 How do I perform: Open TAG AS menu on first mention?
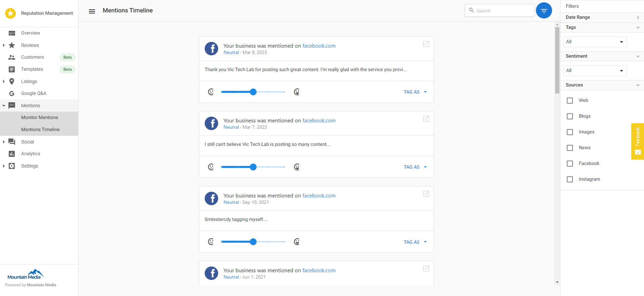pyautogui.click(x=415, y=92)
